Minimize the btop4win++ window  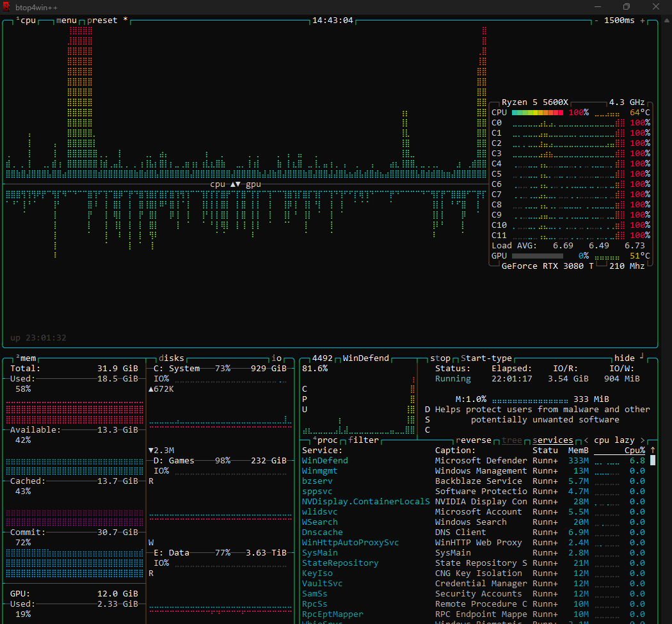(x=597, y=6)
